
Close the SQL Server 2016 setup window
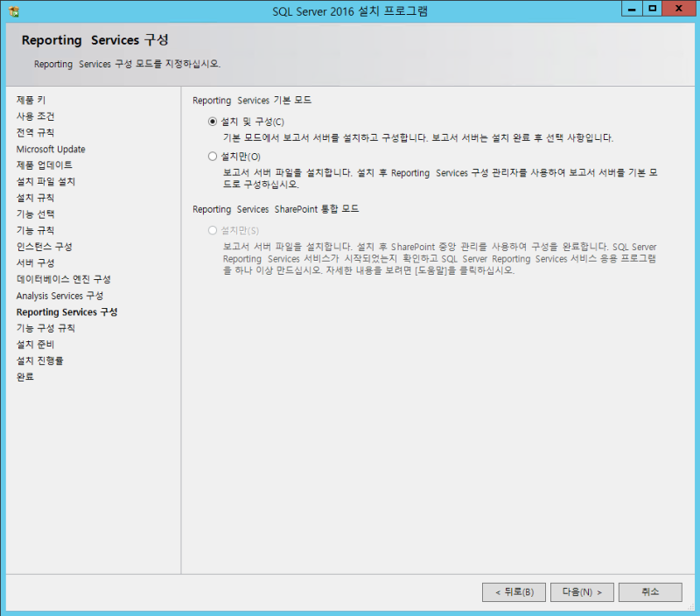pos(679,9)
